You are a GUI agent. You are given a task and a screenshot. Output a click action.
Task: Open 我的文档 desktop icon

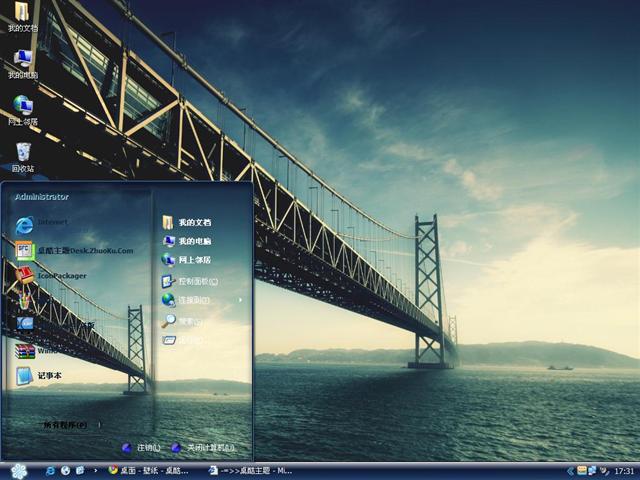click(x=22, y=14)
